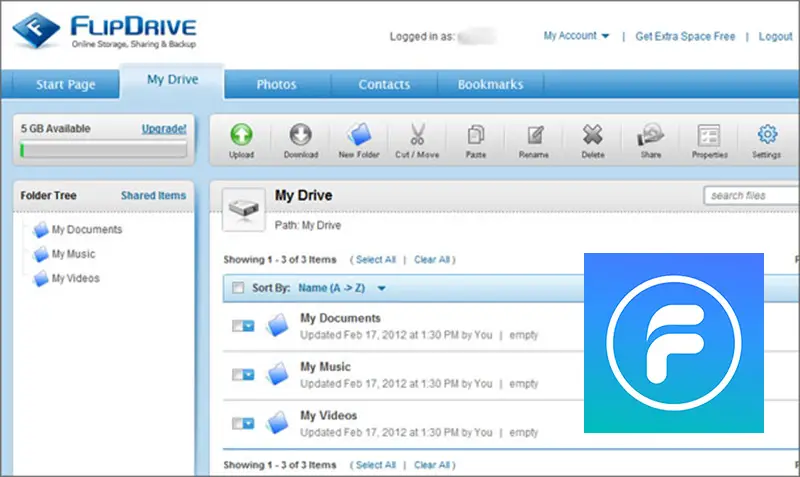This screenshot has width=800, height=477.
Task: Click My Documents folder icon in Folder Tree
Action: (41, 230)
